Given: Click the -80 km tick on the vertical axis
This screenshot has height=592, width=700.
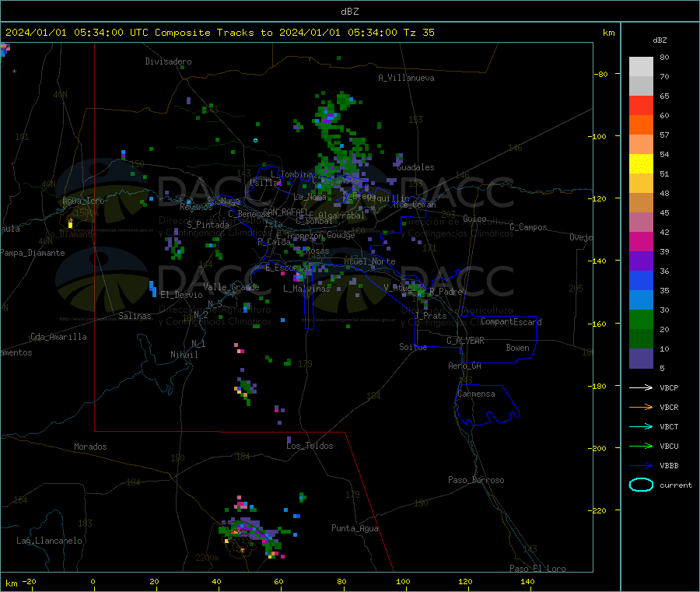Looking at the screenshot, I should pos(601,74).
